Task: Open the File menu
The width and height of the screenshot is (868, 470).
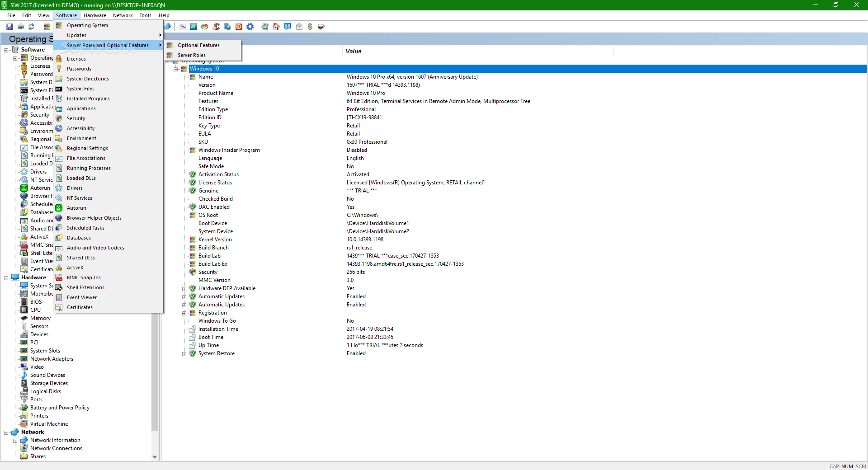Action: (11, 15)
